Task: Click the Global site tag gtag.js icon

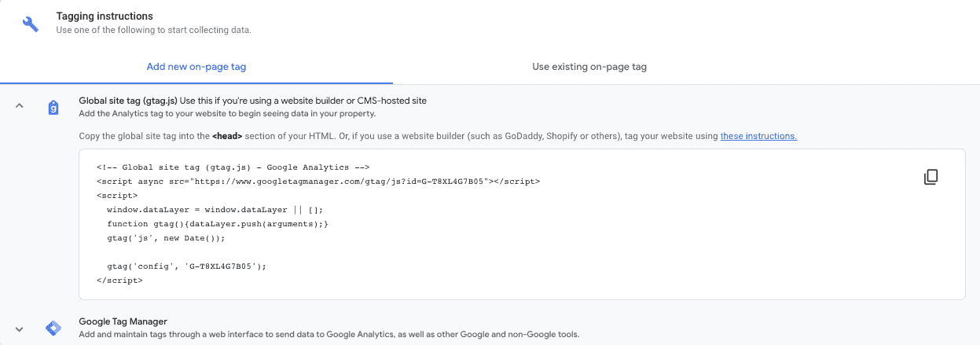Action: (53, 107)
